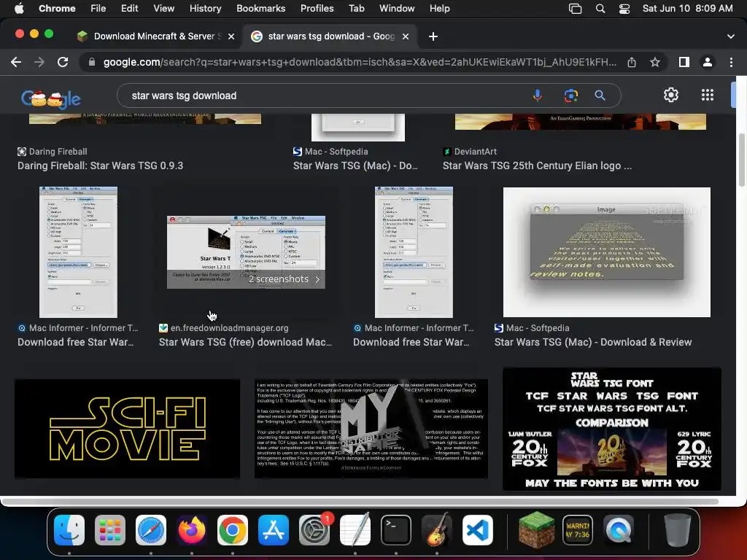Open Terminal from the Dock

396,530
